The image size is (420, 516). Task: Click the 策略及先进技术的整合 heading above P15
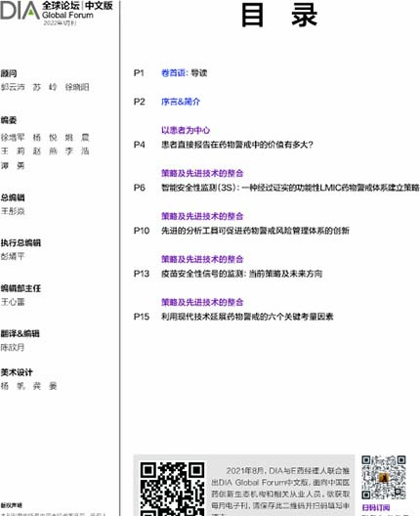202,302
